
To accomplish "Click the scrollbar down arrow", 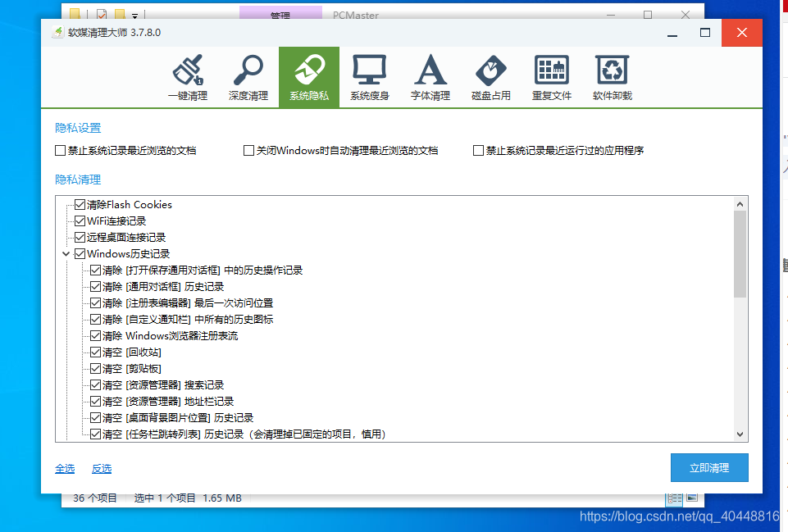I will coord(740,434).
